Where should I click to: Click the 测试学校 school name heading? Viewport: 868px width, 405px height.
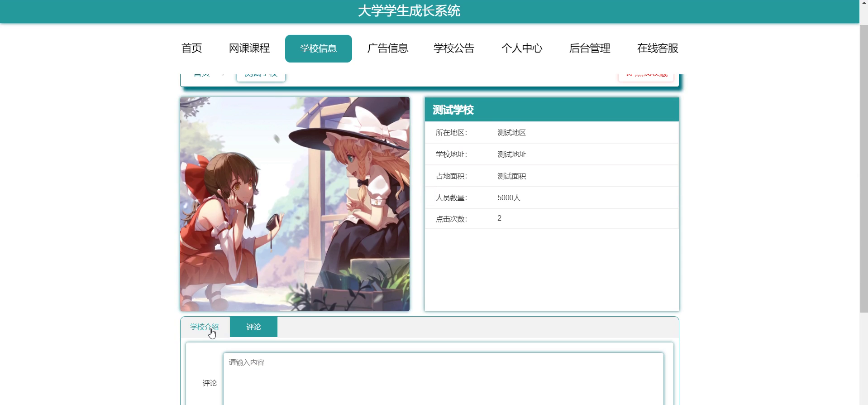(x=453, y=110)
